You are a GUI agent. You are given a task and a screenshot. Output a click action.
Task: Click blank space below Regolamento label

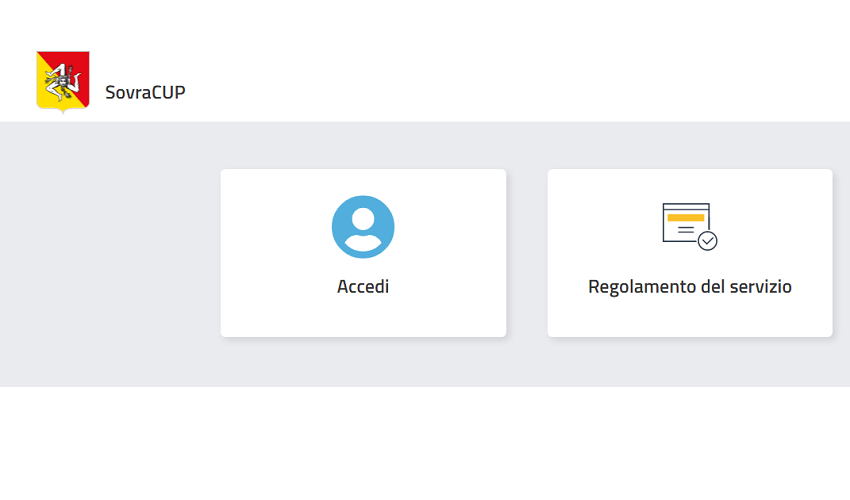[x=690, y=317]
